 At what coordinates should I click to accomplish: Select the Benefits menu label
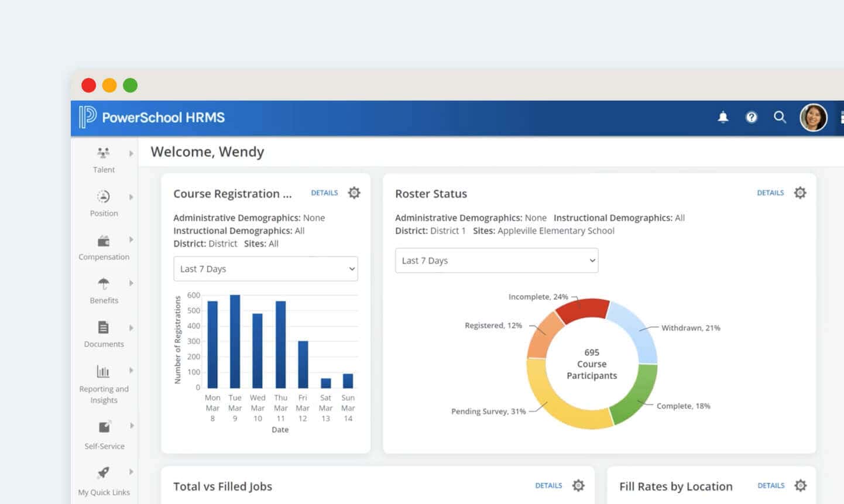click(104, 300)
